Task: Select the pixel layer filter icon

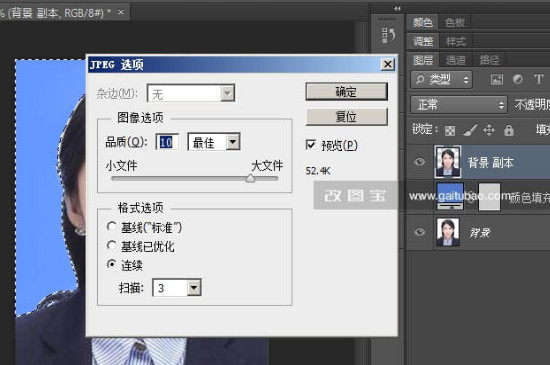Action: pyautogui.click(x=496, y=80)
